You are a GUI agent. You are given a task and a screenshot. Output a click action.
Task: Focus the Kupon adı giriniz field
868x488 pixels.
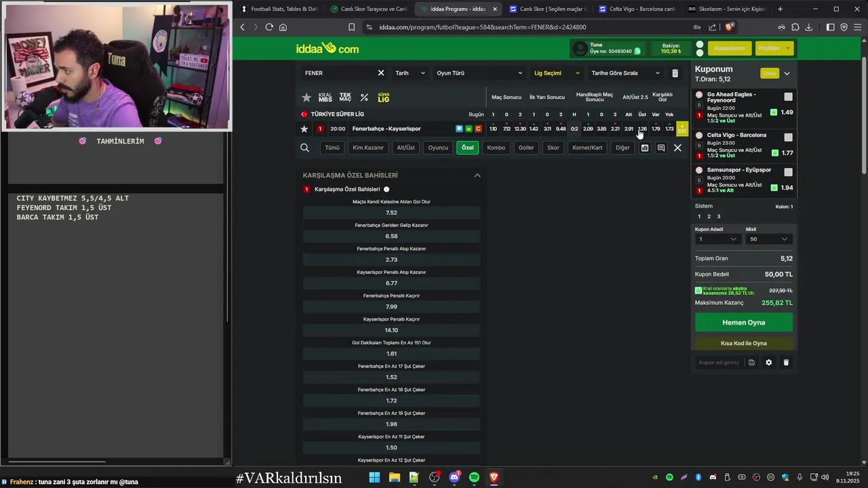click(719, 363)
